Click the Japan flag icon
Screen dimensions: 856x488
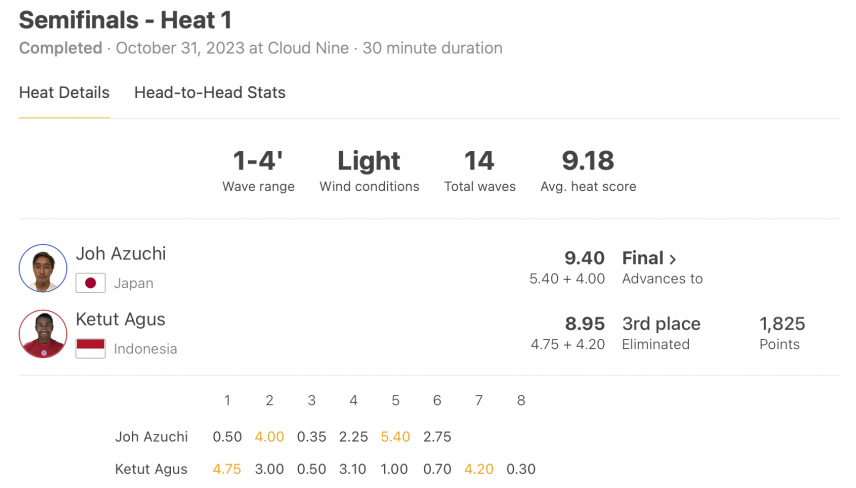pyautogui.click(x=91, y=283)
